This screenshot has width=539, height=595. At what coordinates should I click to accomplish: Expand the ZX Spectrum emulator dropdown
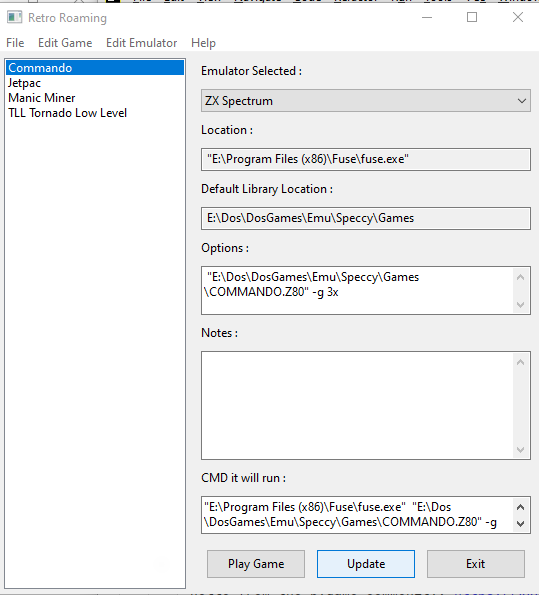(x=366, y=101)
